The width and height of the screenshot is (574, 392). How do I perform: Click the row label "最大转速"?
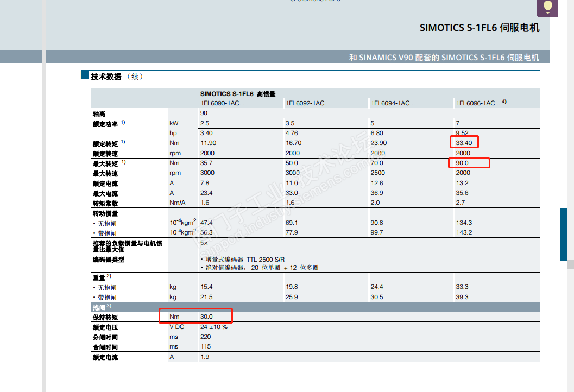pyautogui.click(x=105, y=174)
